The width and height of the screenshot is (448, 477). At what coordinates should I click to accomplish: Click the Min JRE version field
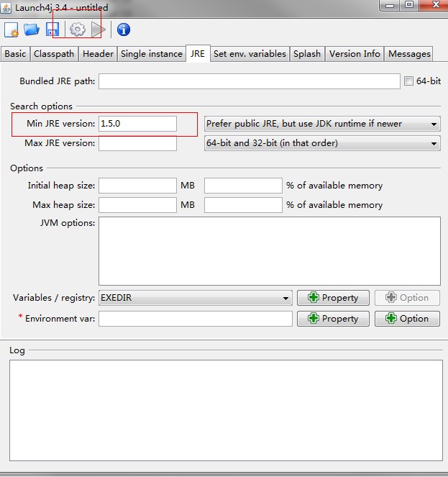(137, 124)
